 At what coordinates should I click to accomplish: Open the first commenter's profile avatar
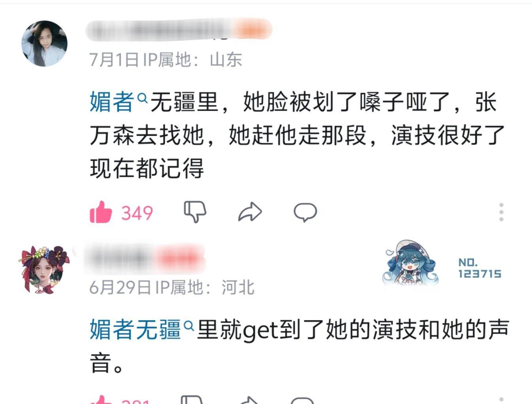coord(44,44)
